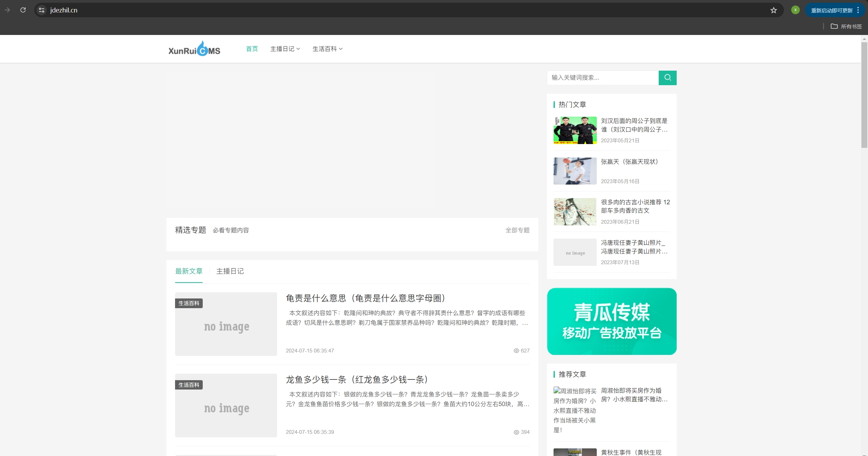This screenshot has width=868, height=456.
Task: Expand the 主播日记 navigation dropdown
Action: pyautogui.click(x=285, y=49)
